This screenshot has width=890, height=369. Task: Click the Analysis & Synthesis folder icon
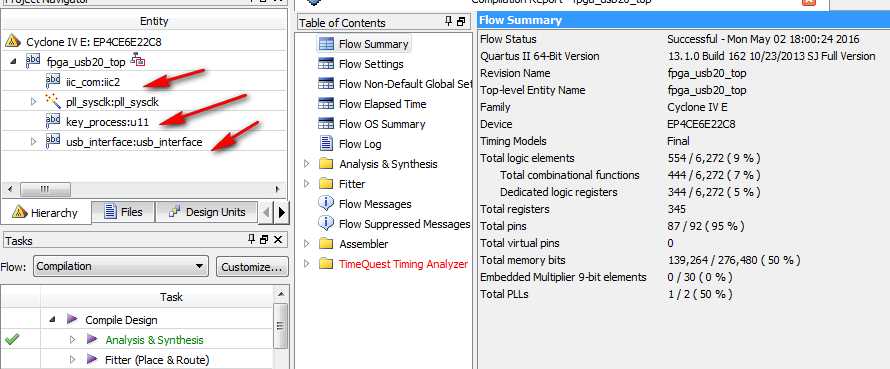pos(326,164)
